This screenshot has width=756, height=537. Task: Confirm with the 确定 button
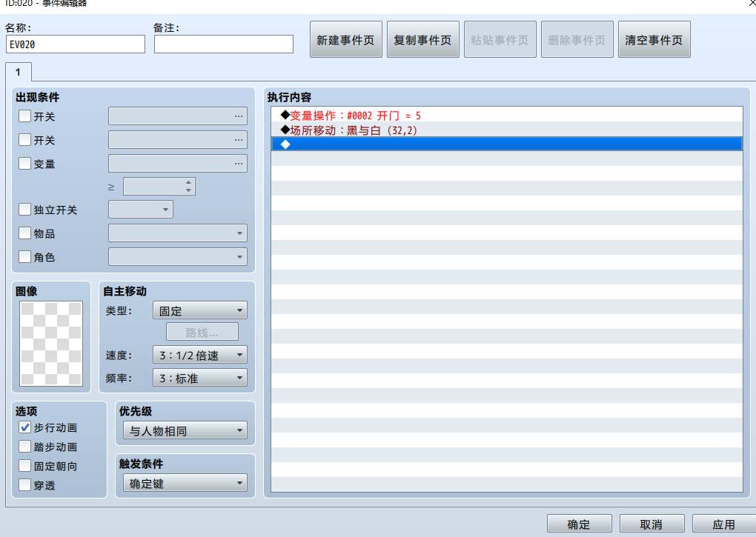[x=579, y=524]
